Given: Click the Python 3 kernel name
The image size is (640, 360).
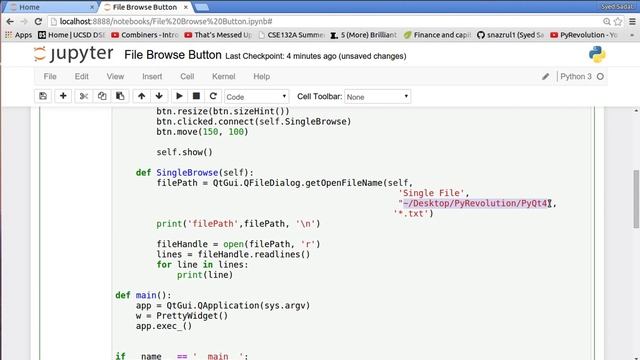Looking at the screenshot, I should (x=576, y=76).
